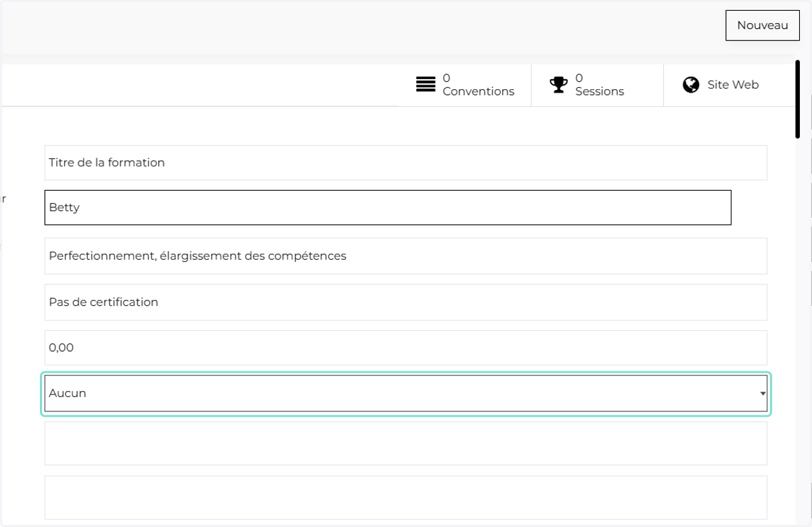
Task: Open the Sessions trophy icon
Action: [558, 85]
